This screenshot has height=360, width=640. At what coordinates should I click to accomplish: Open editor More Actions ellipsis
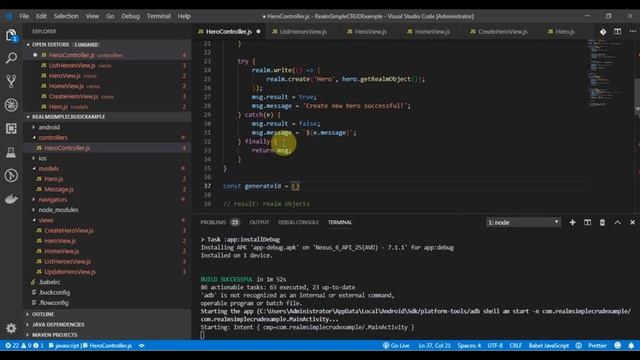click(632, 31)
